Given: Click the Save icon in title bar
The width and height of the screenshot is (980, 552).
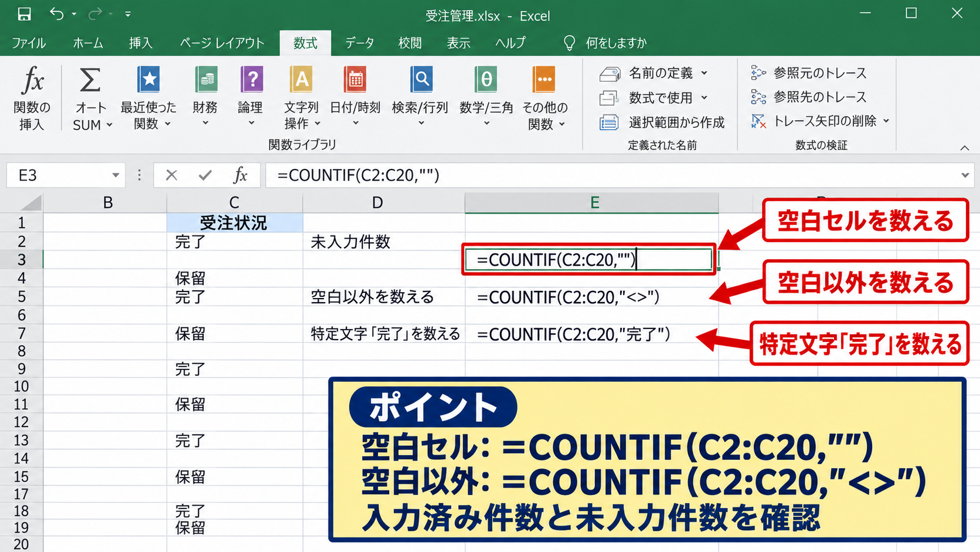Looking at the screenshot, I should [x=24, y=14].
